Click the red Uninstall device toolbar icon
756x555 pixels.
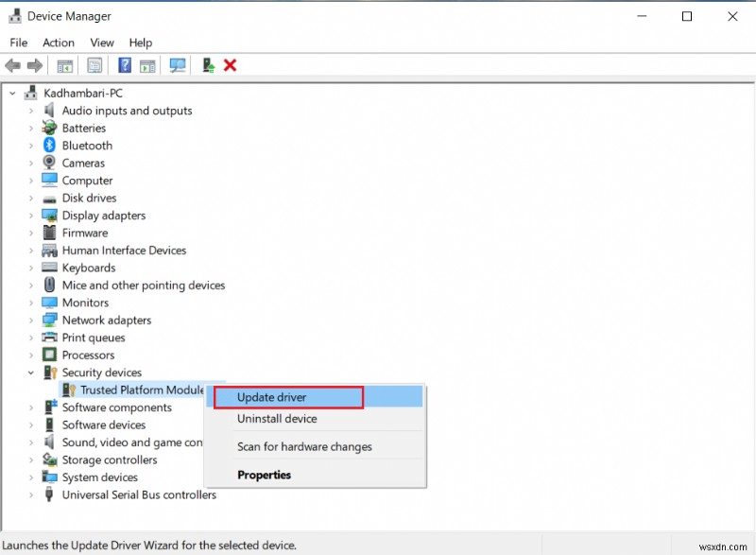coord(230,65)
